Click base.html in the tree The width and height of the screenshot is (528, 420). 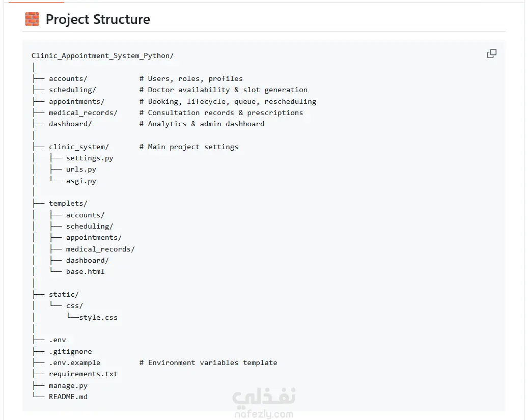coord(85,271)
